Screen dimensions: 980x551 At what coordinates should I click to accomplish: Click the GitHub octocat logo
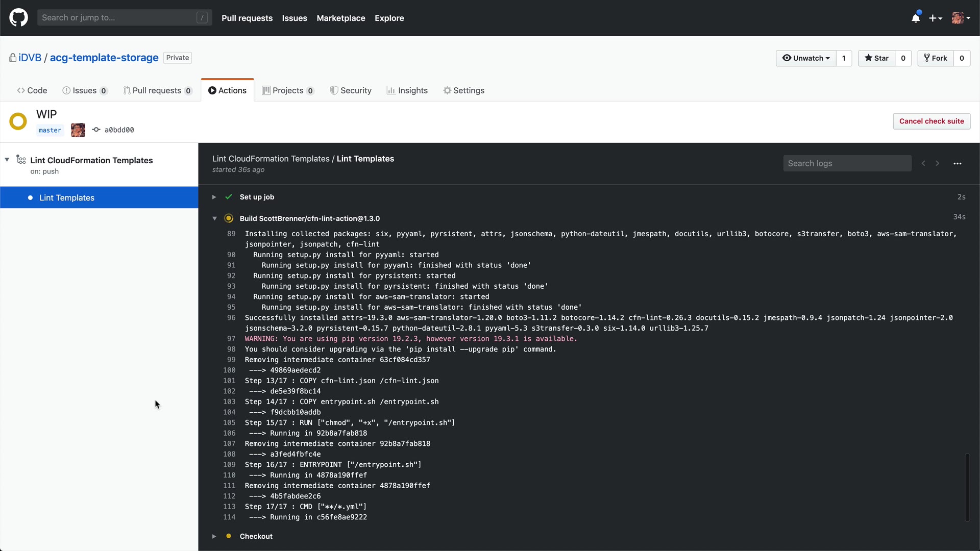(18, 18)
